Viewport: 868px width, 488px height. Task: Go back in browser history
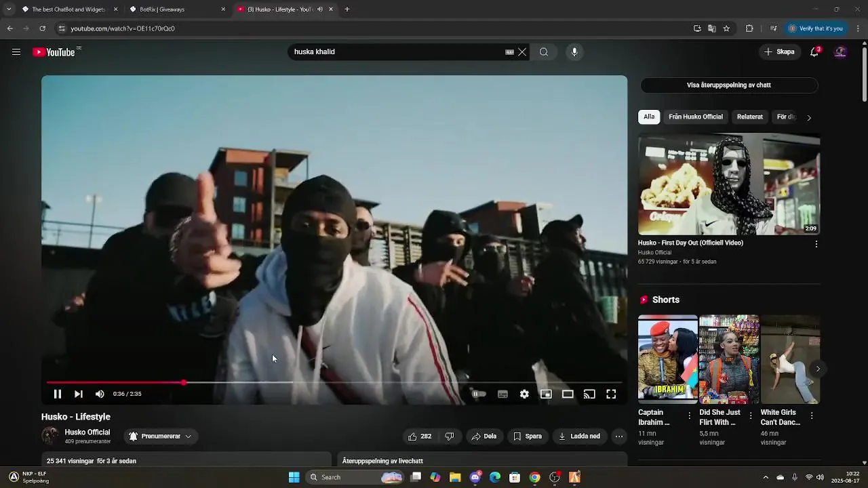(9, 28)
